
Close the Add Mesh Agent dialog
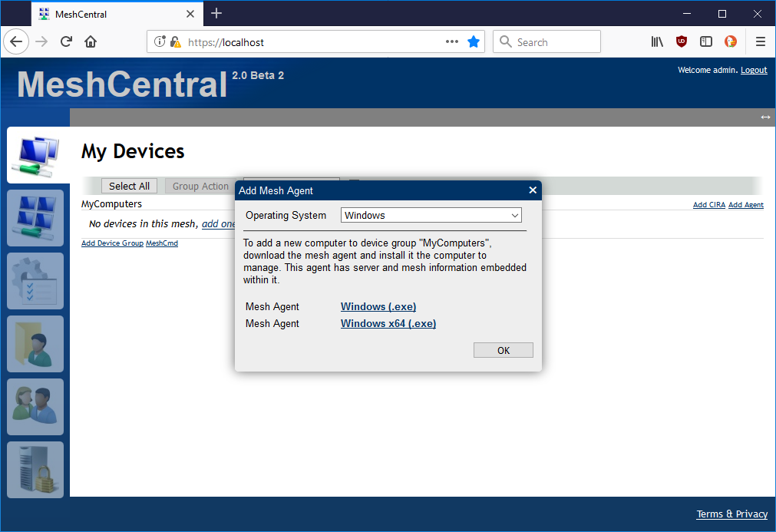coord(533,190)
